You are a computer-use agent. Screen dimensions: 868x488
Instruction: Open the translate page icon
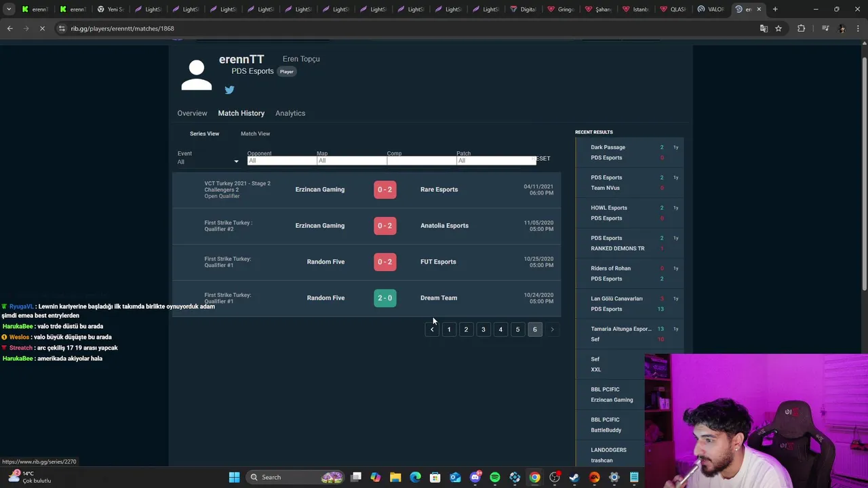pos(764,28)
